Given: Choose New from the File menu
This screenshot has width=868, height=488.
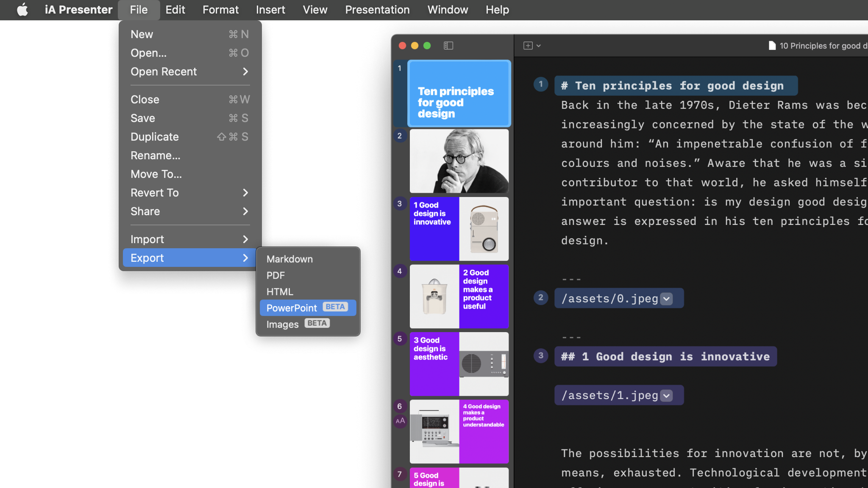Looking at the screenshot, I should coord(190,34).
